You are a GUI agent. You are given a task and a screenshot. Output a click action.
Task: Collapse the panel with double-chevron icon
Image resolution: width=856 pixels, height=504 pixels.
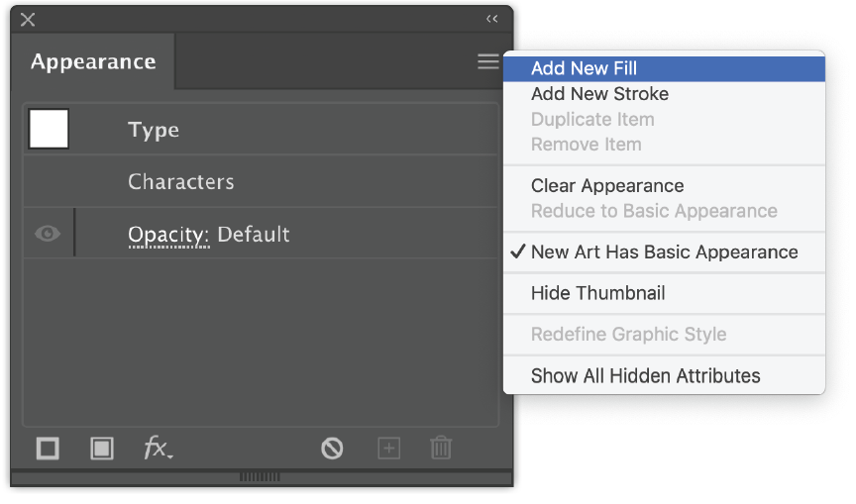(491, 19)
